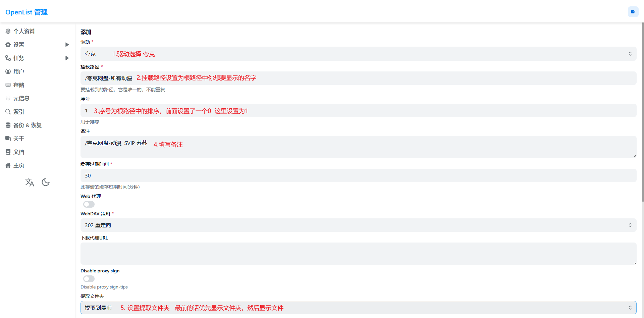
Task: Open the WebDAV 策略 dropdown
Action: tap(358, 225)
